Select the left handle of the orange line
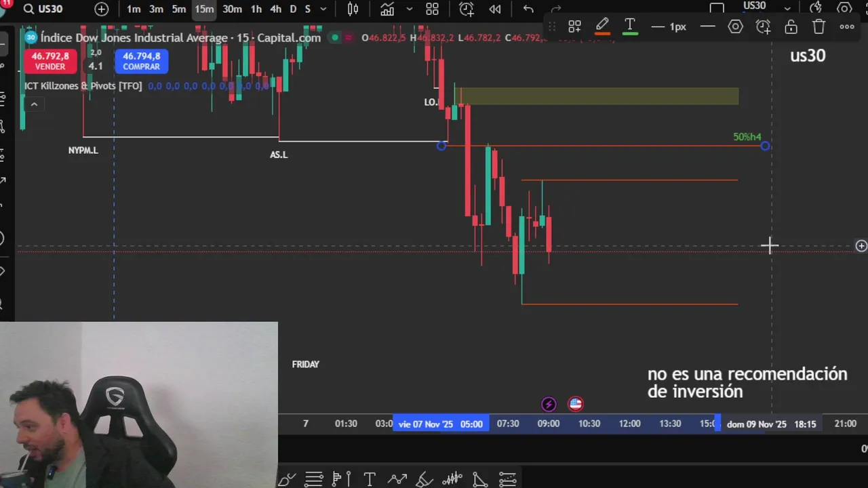The image size is (868, 488). (441, 146)
